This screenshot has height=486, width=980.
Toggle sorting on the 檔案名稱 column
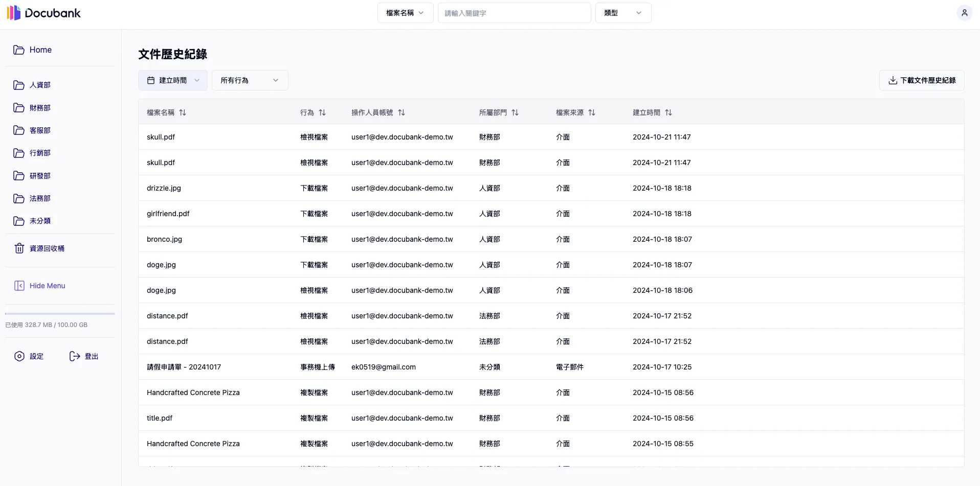[x=182, y=112]
